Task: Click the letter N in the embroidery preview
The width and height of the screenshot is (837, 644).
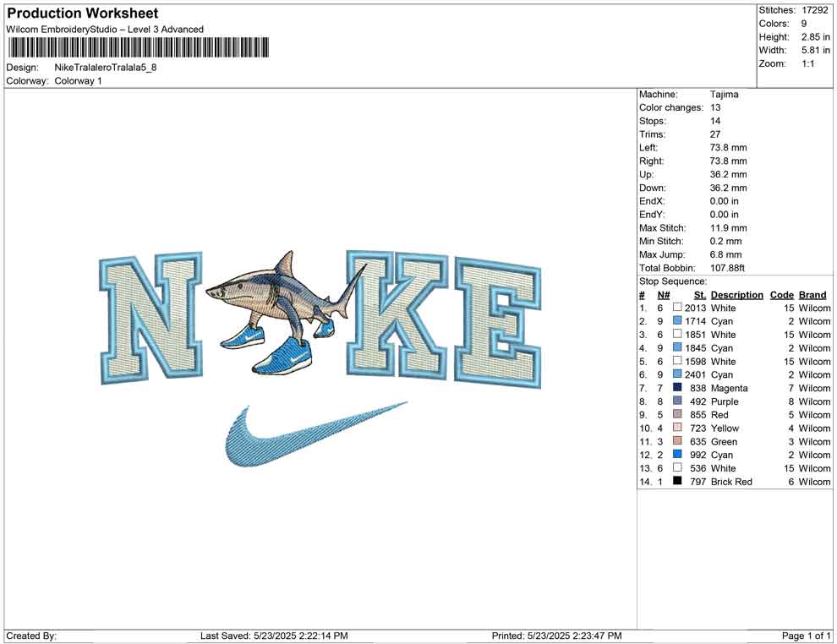Action: pos(151,317)
